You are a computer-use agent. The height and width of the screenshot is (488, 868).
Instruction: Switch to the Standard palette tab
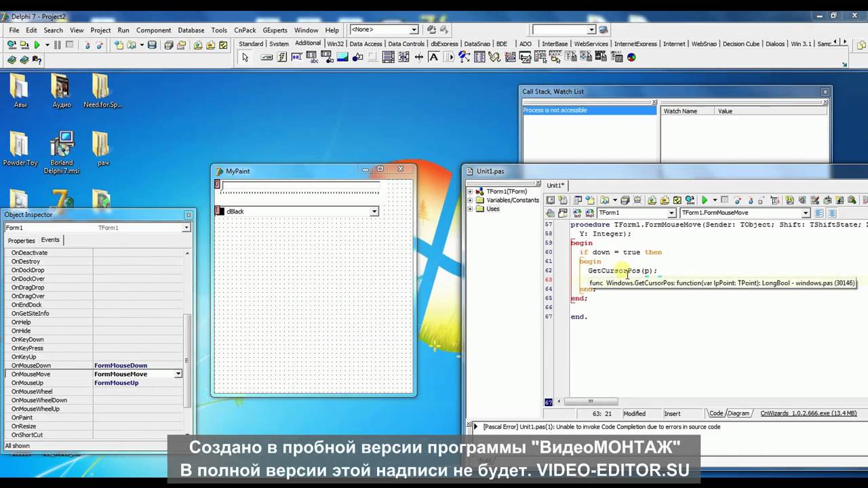click(x=251, y=43)
